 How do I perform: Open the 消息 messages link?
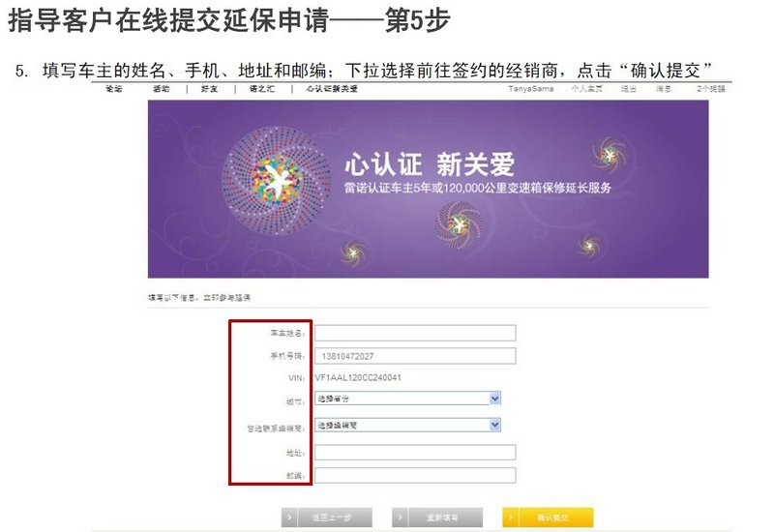point(664,89)
